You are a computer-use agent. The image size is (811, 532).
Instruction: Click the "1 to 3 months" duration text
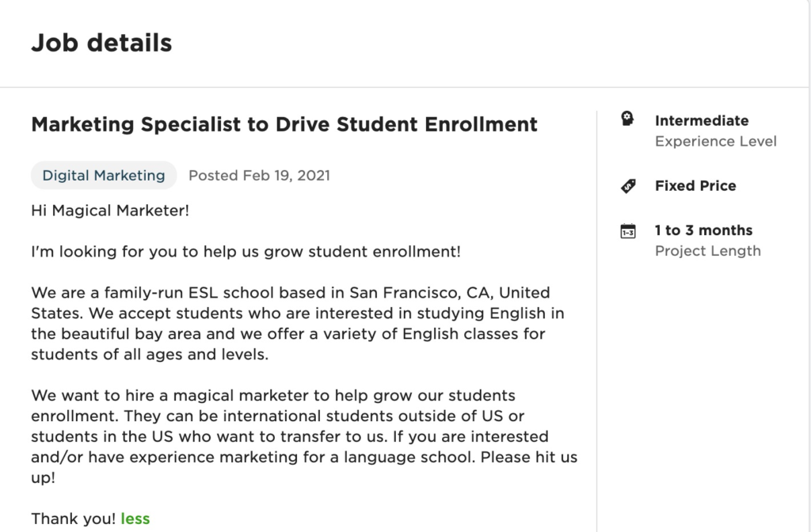pyautogui.click(x=703, y=230)
